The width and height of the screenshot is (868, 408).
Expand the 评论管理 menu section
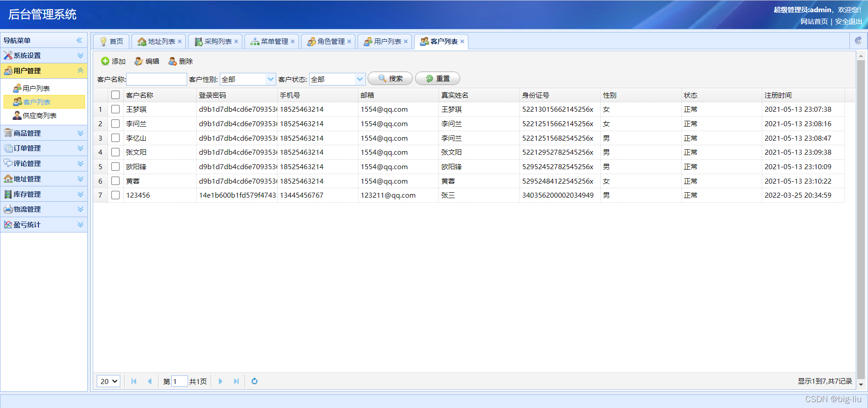pyautogui.click(x=80, y=163)
